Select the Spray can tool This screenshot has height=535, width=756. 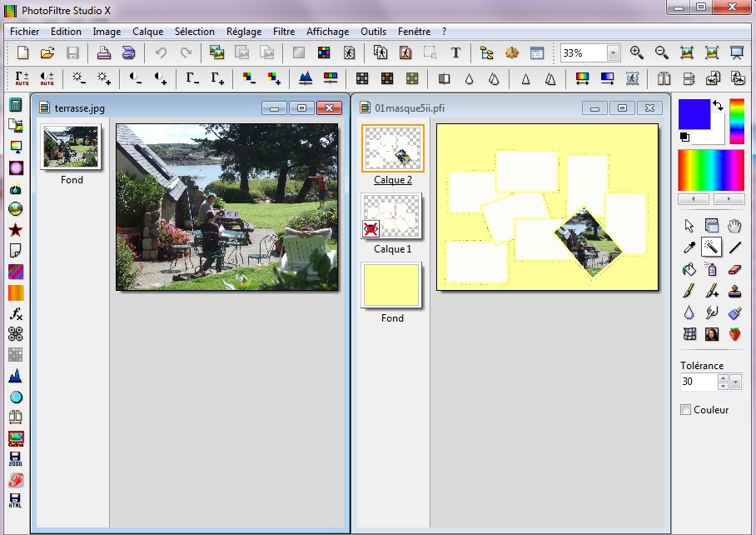tap(712, 269)
